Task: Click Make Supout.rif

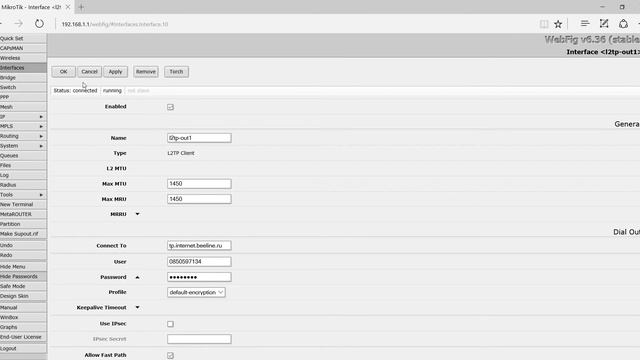Action: tap(23, 234)
